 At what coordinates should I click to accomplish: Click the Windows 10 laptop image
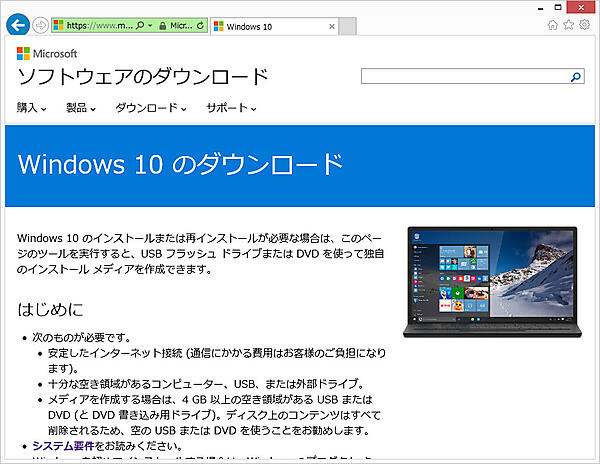(x=492, y=282)
